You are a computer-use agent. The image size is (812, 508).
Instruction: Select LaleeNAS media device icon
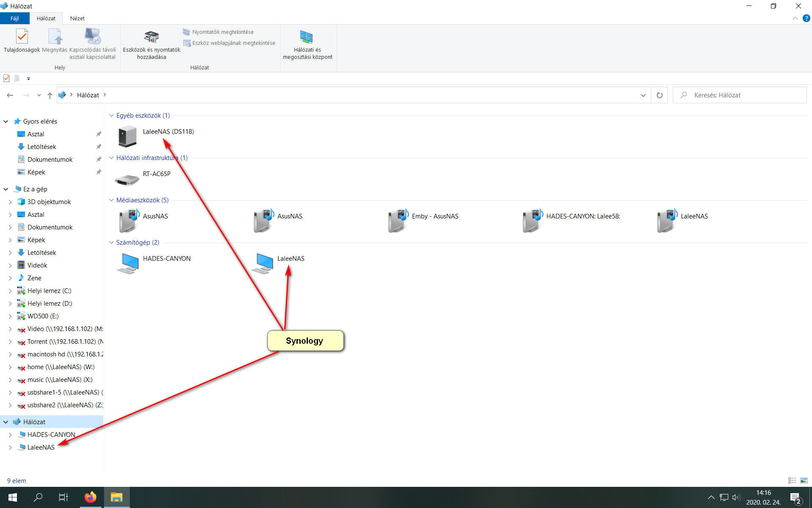click(667, 220)
